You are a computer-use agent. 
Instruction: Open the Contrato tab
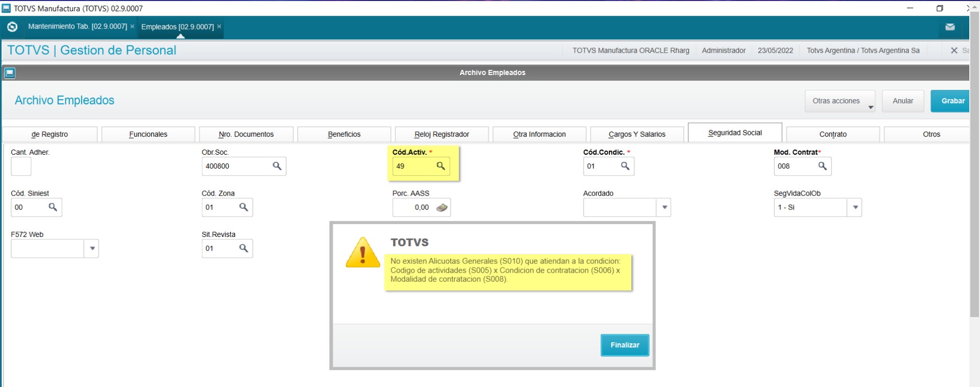(x=833, y=134)
